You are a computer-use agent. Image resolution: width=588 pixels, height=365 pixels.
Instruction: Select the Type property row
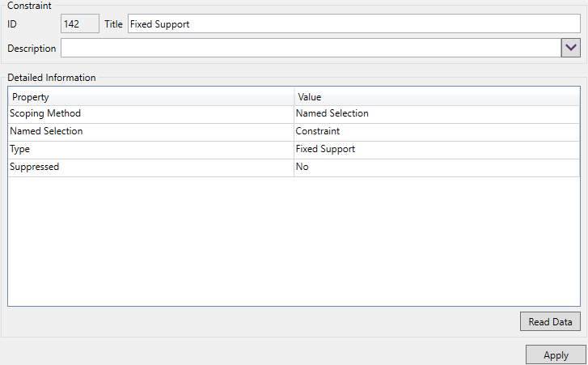click(x=151, y=150)
